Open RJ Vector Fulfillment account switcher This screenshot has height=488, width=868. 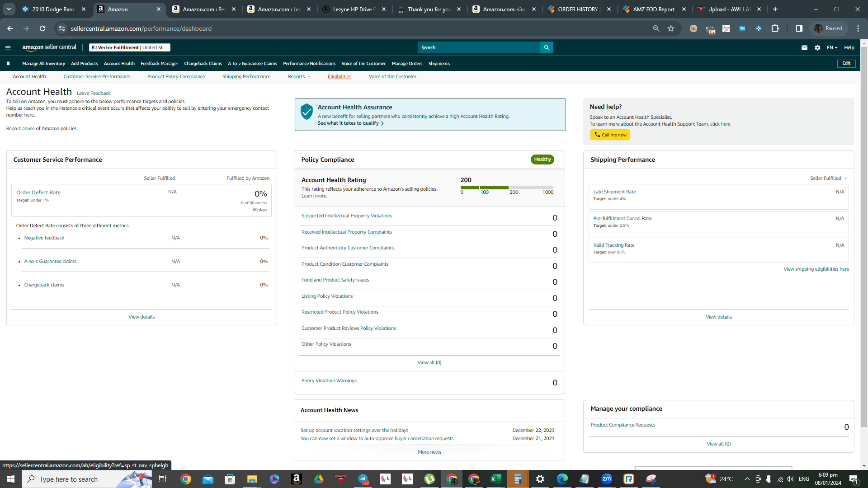[130, 47]
